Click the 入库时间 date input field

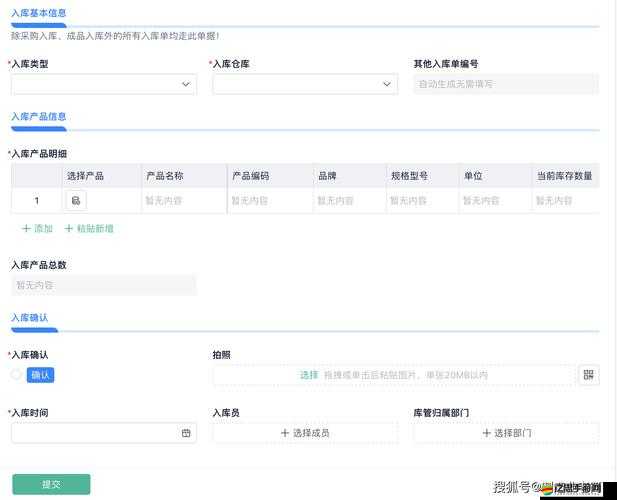coord(104,433)
